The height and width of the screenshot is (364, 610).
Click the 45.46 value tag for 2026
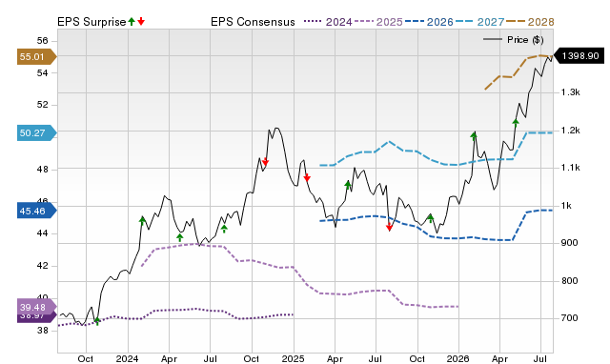[36, 212]
